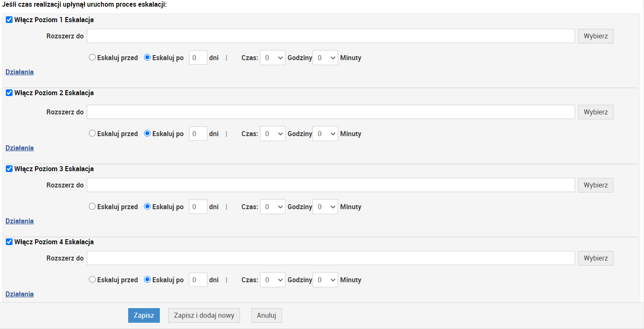Select Eskaluj po radio in Poziom 4
644x329 pixels.
[147, 280]
